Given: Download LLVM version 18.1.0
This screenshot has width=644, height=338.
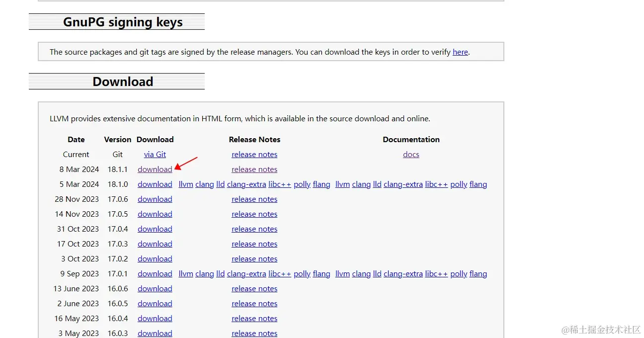Looking at the screenshot, I should [155, 184].
